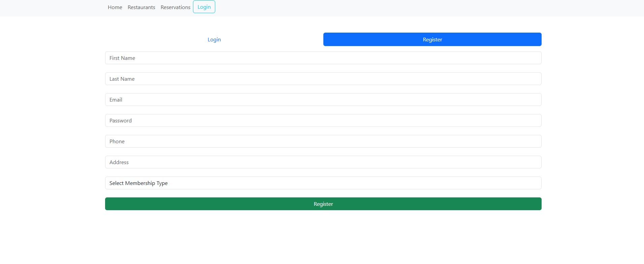This screenshot has width=644, height=264.
Task: Show the login form via Login tab
Action: click(214, 39)
